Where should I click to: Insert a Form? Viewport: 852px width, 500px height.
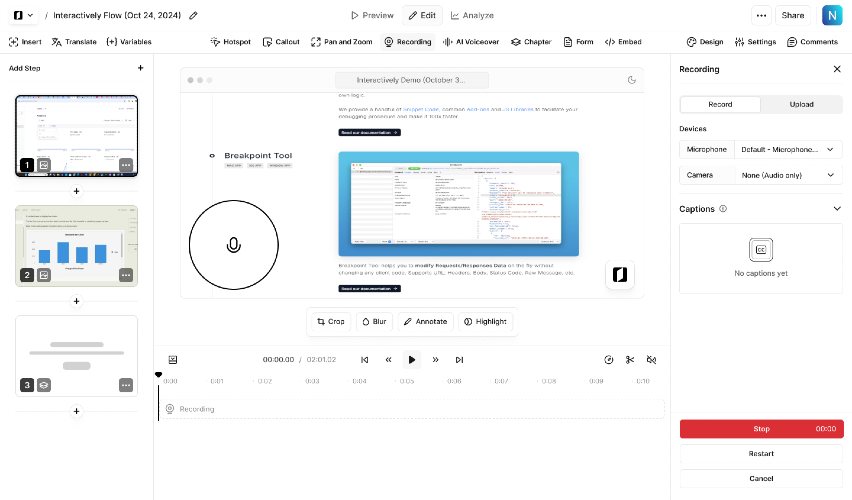pos(578,42)
